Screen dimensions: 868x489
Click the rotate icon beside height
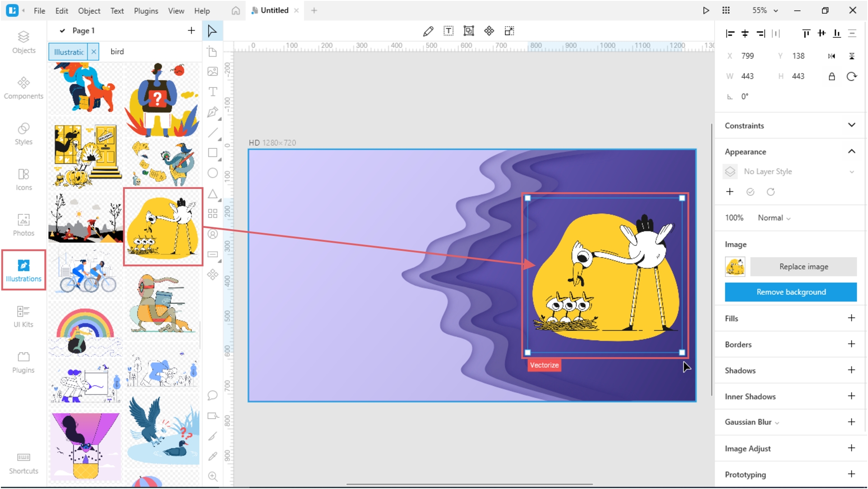(x=852, y=76)
